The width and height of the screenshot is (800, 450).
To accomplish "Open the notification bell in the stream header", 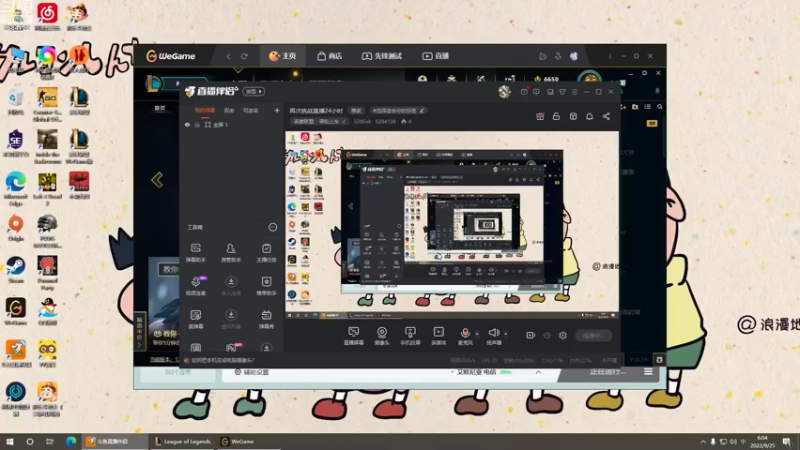I will coord(589,116).
